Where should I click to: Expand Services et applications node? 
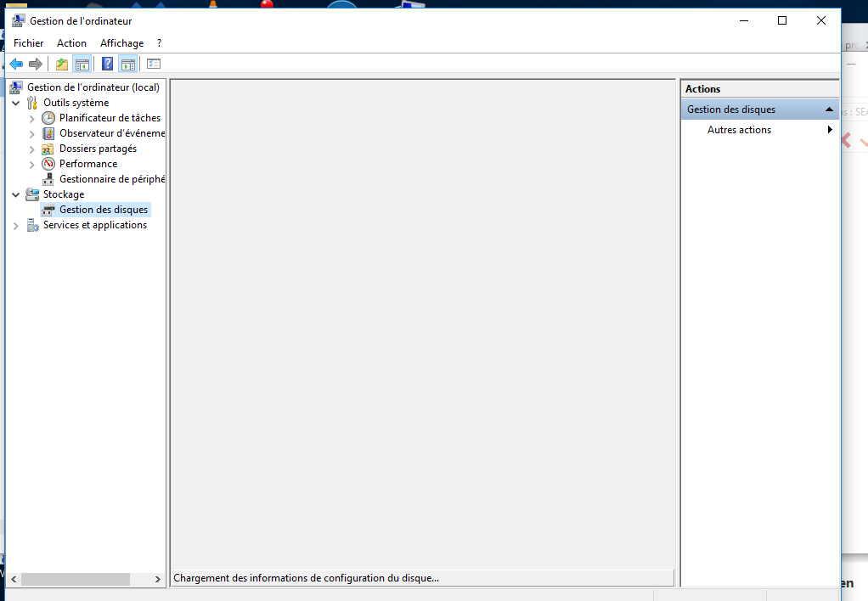coord(16,226)
